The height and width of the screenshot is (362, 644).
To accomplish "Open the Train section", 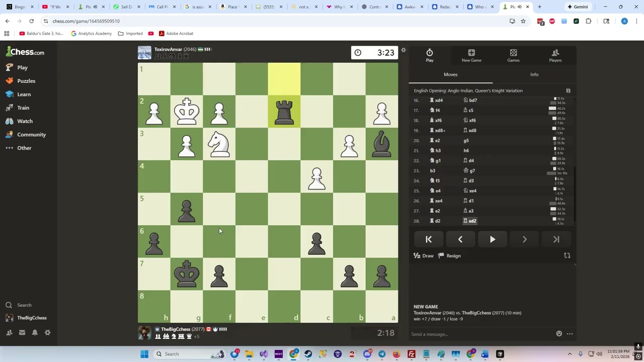I will [18, 108].
